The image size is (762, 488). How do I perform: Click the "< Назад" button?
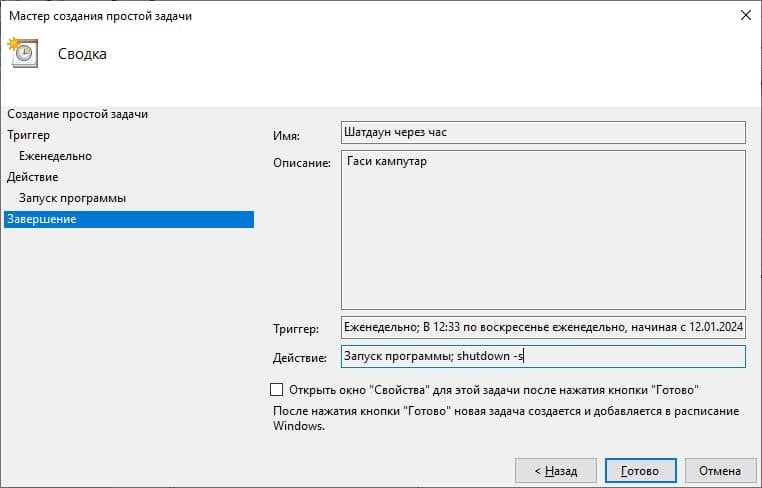click(x=555, y=471)
